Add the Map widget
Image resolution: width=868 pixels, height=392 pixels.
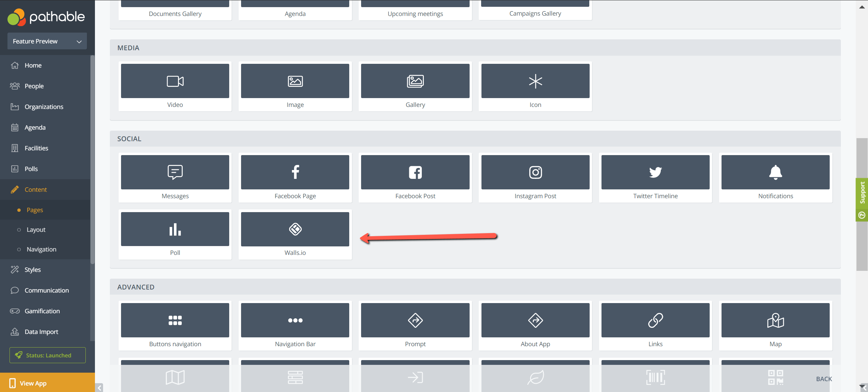point(775,325)
